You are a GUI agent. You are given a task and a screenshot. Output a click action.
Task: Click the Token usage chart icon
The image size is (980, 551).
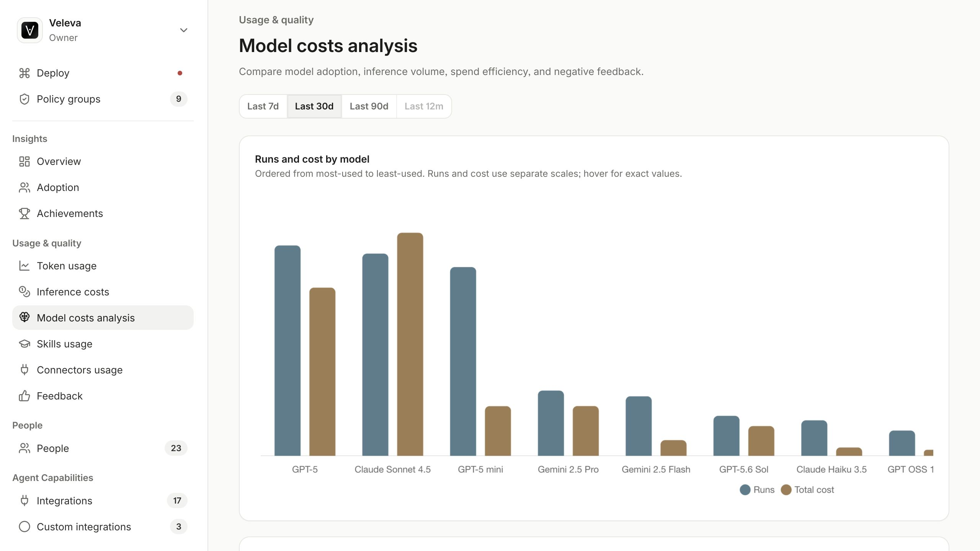click(24, 266)
